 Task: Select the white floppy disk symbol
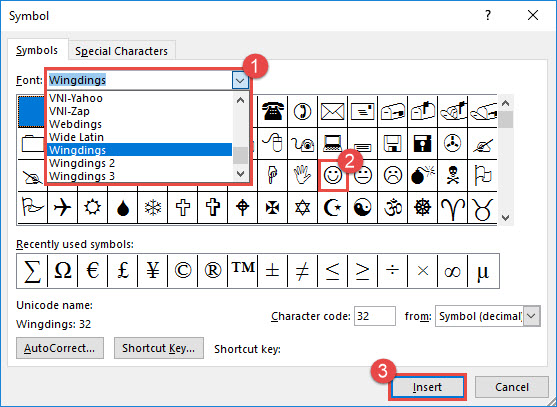coord(393,143)
